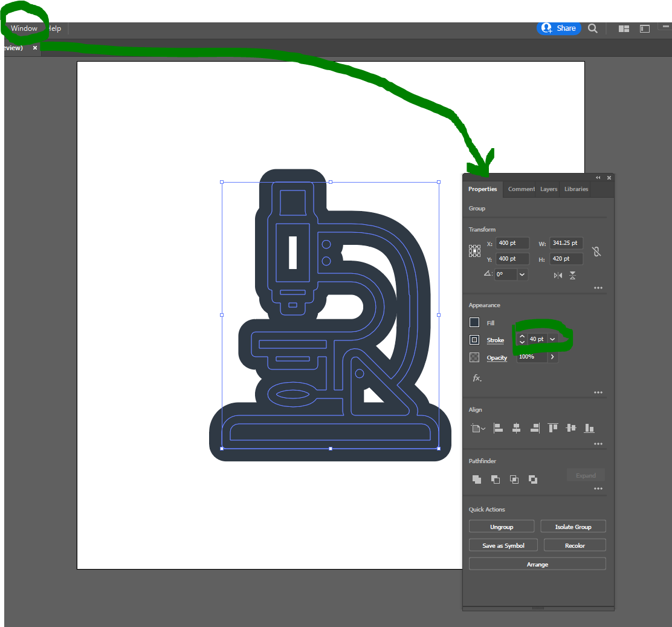Open the Align To options dropdown
The width and height of the screenshot is (672, 627).
(x=478, y=428)
